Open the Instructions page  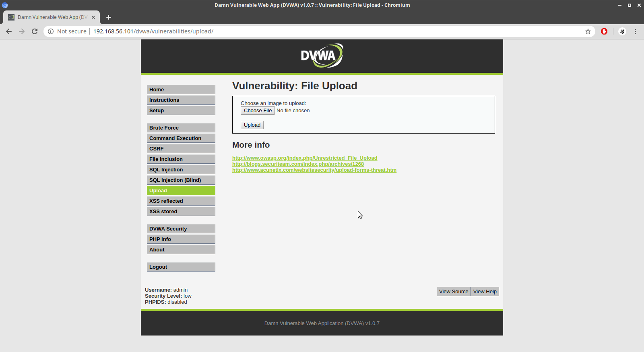tap(181, 100)
